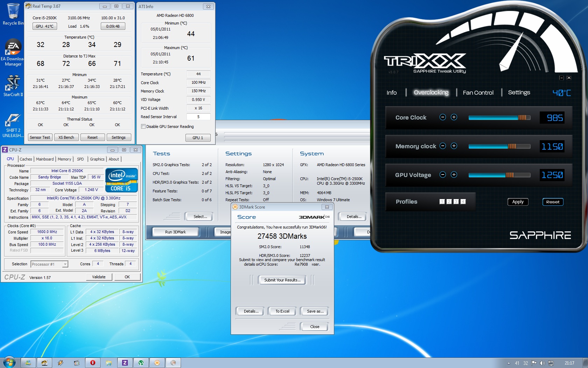Toggle Disable GPU Sensor Reading checkbox
588x368 pixels.
click(x=143, y=127)
